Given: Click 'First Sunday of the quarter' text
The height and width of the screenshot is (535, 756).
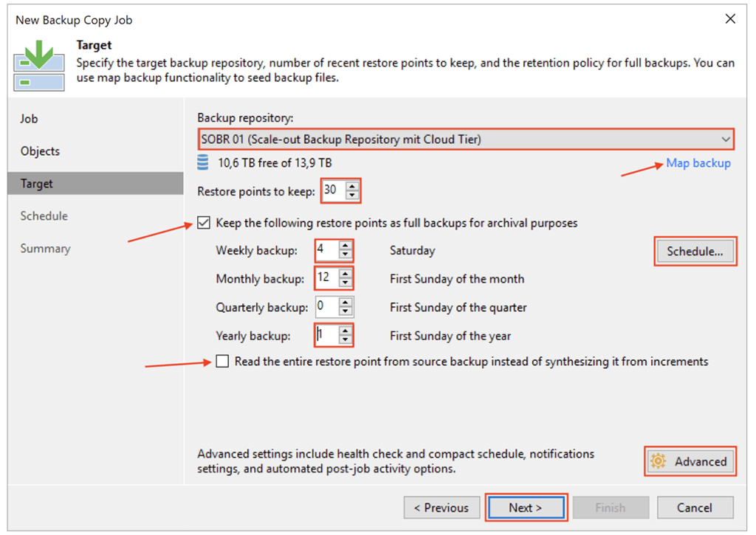Looking at the screenshot, I should click(458, 307).
